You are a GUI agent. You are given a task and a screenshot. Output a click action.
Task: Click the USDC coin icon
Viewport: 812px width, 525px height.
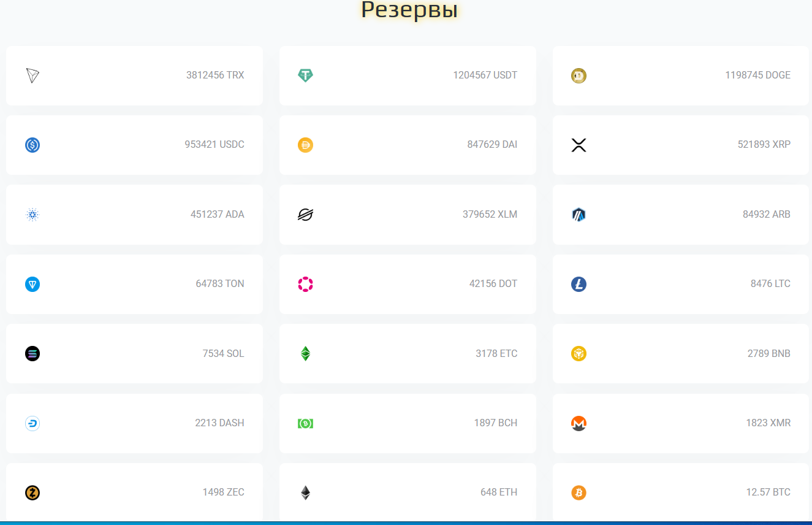[x=32, y=145]
